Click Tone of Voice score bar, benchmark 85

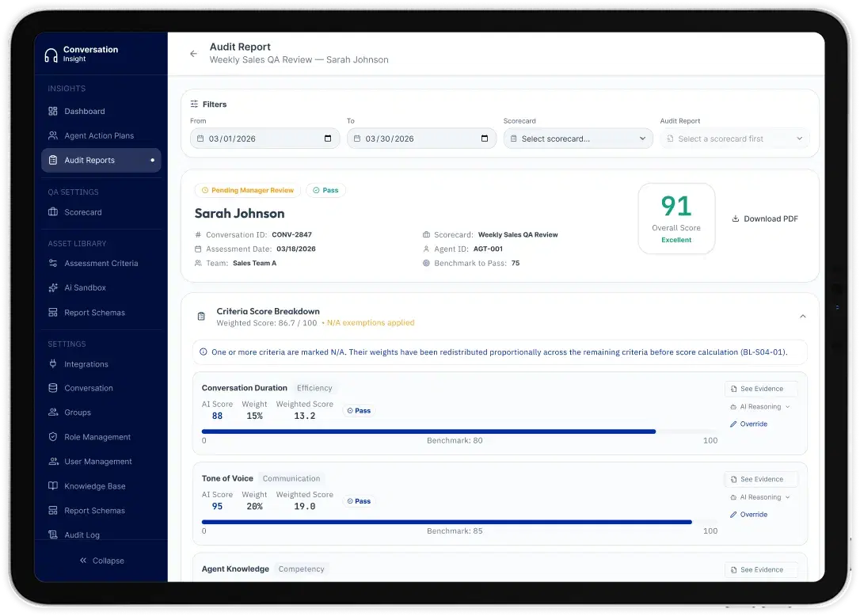point(459,523)
